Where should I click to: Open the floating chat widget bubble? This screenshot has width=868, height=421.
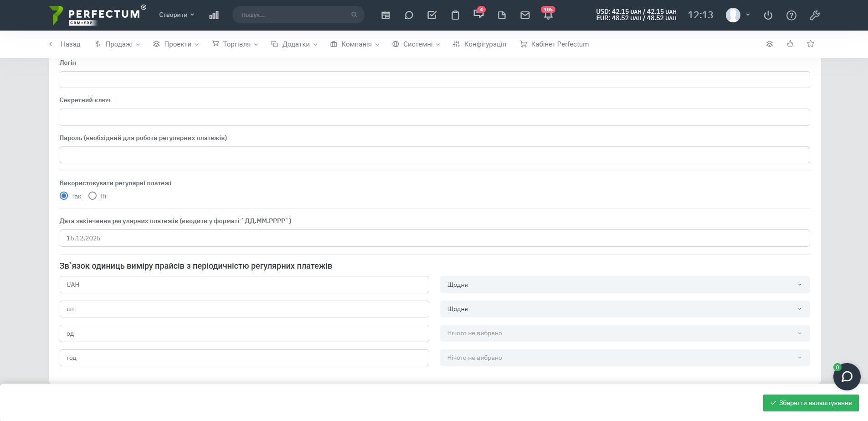coord(847,377)
